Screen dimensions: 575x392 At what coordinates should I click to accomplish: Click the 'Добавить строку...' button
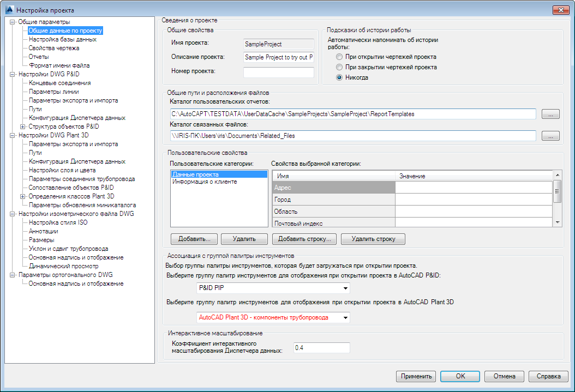[x=304, y=239]
